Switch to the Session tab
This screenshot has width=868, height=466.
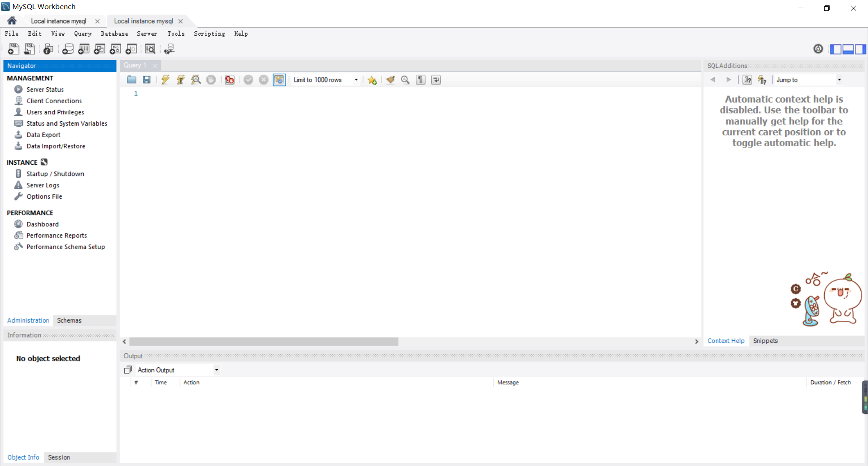pos(59,457)
